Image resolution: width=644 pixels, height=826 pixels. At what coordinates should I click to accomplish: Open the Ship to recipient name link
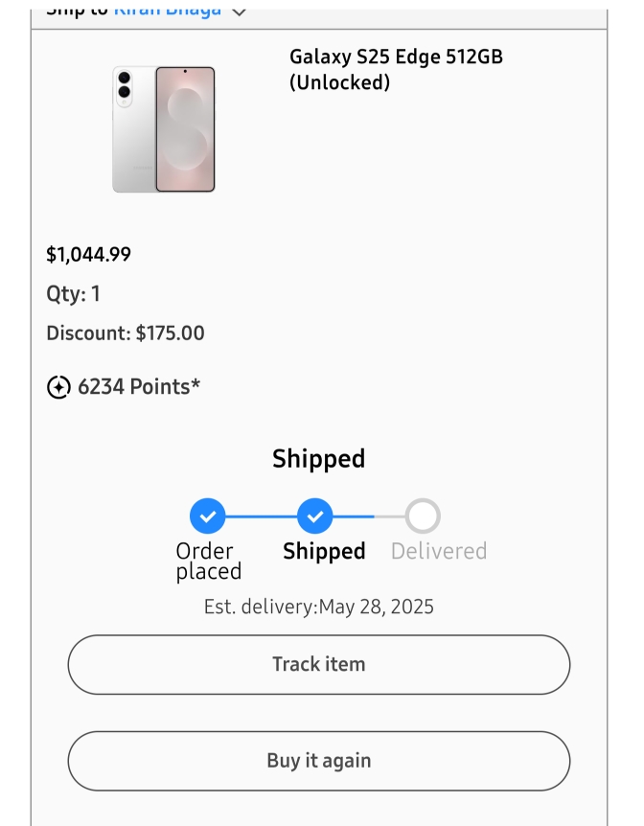tap(168, 10)
